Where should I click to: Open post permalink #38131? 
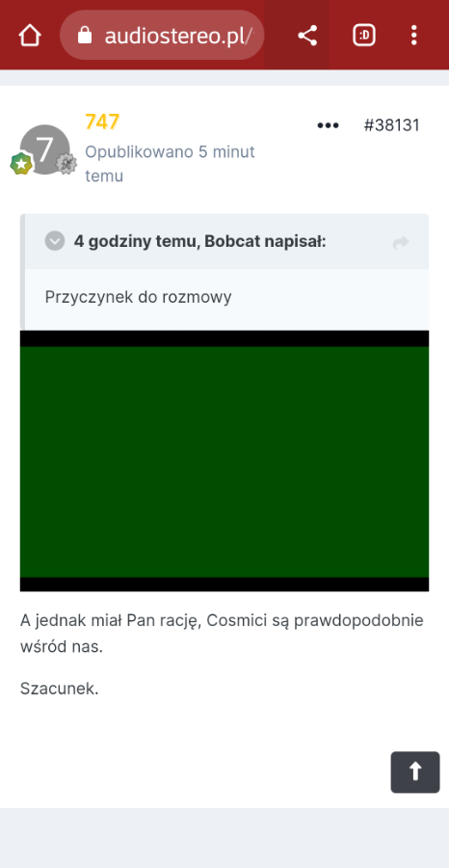pyautogui.click(x=391, y=125)
